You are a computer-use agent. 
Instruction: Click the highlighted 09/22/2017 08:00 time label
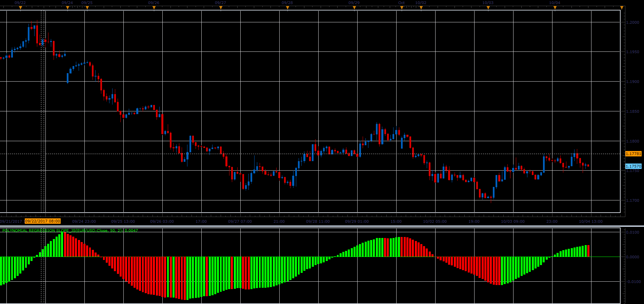tap(43, 221)
